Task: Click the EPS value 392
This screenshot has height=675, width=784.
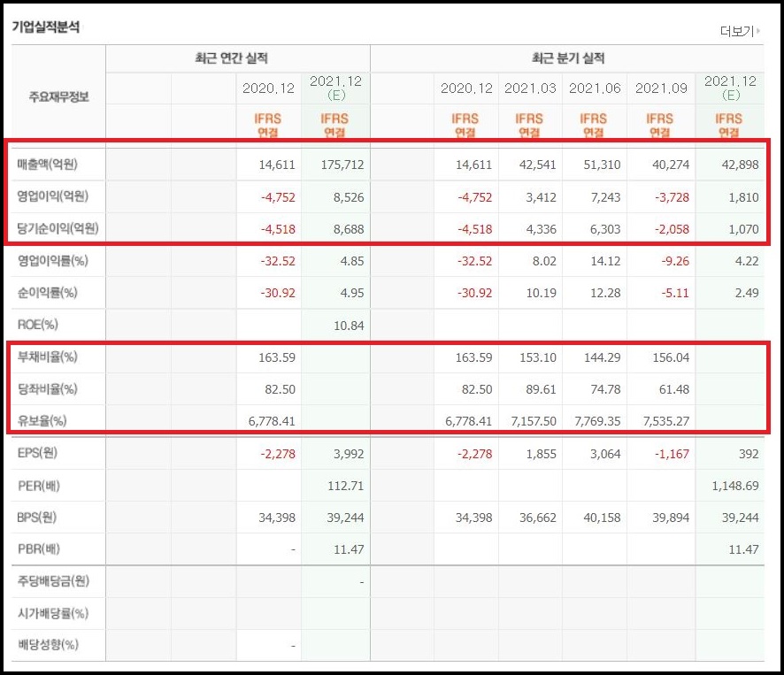Action: 749,454
